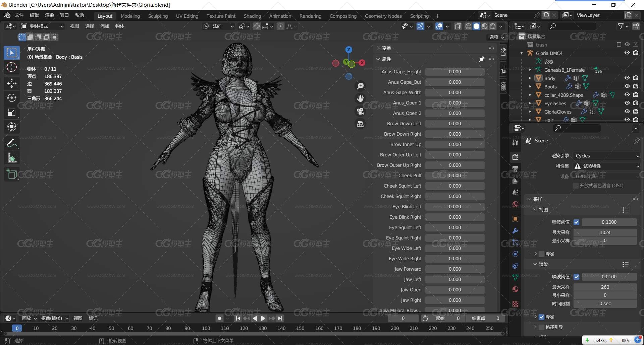This screenshot has height=345, width=644.
Task: Click the viewport zoom magnifier icon
Action: 360,86
